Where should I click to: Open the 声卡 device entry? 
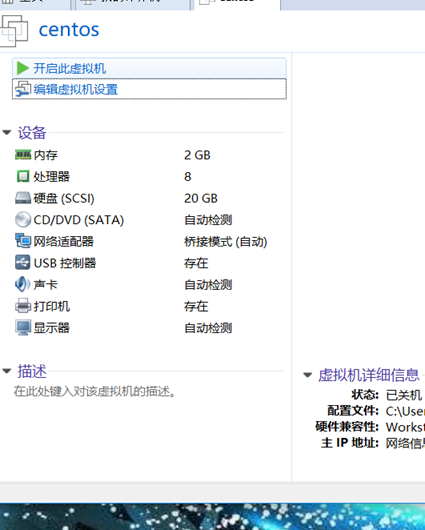46,285
